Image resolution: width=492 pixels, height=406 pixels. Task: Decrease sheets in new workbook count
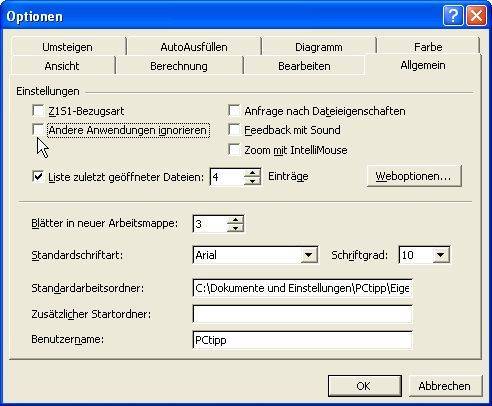pos(236,228)
